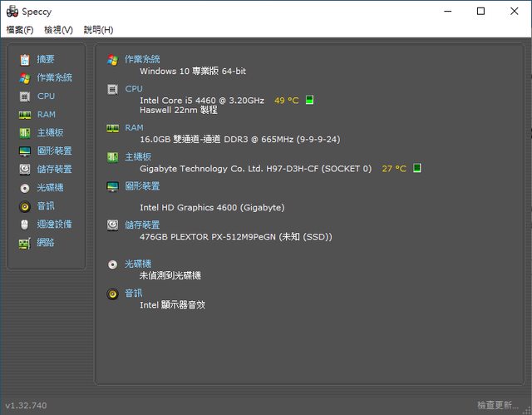Click the 主機板 heading in summary panel

pyautogui.click(x=138, y=156)
